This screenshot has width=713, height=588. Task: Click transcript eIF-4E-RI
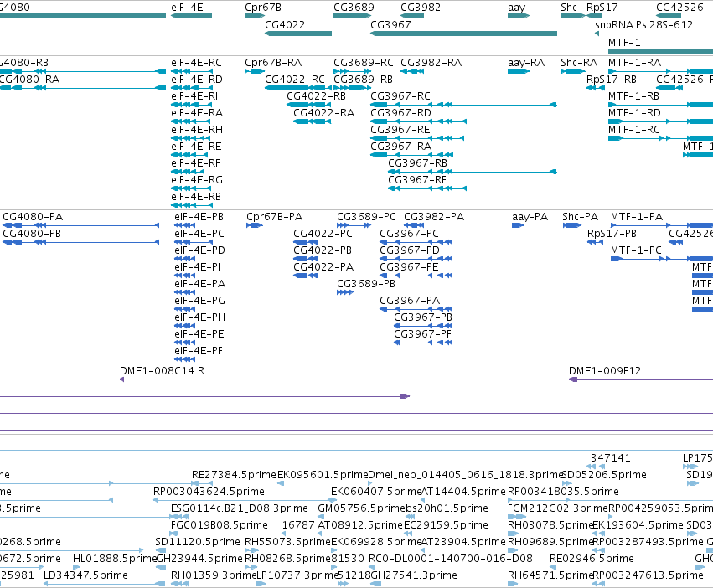[190, 105]
